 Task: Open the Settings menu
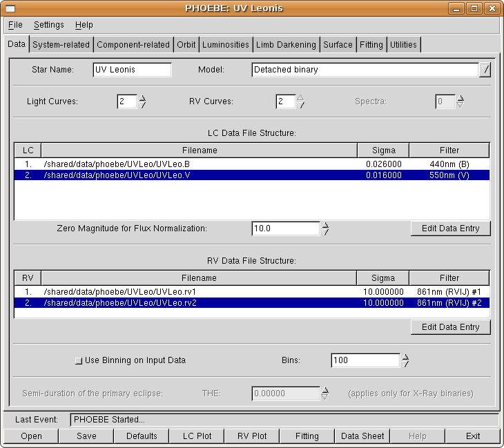pyautogui.click(x=49, y=25)
